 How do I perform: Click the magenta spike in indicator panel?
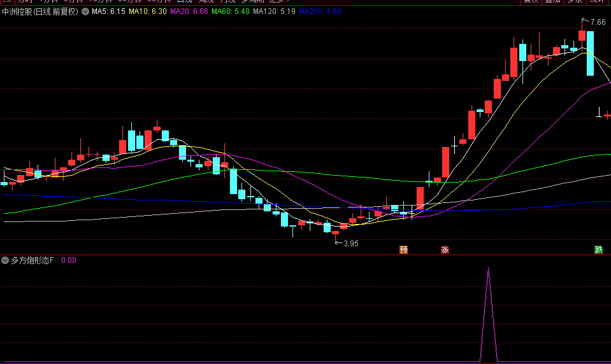[x=489, y=314]
